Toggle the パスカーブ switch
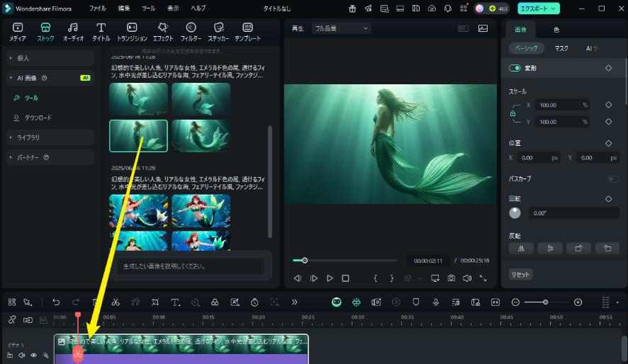Viewport: 628px width, 364px height. coord(613,178)
